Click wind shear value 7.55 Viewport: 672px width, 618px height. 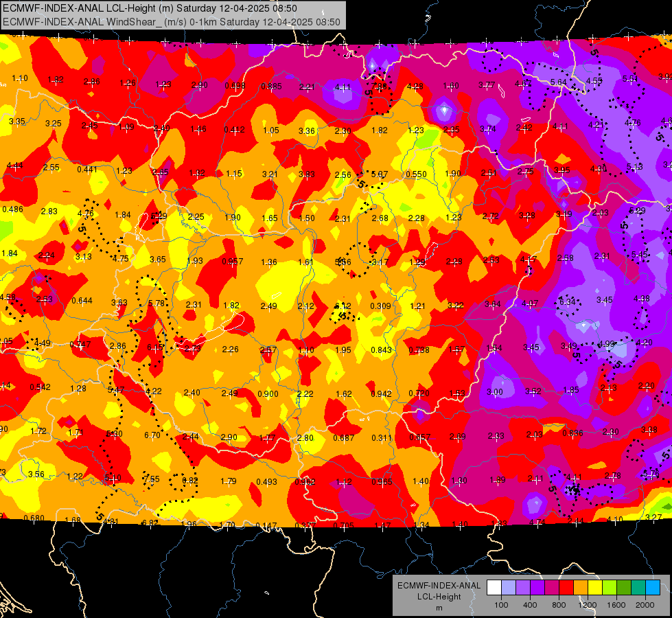152,479
